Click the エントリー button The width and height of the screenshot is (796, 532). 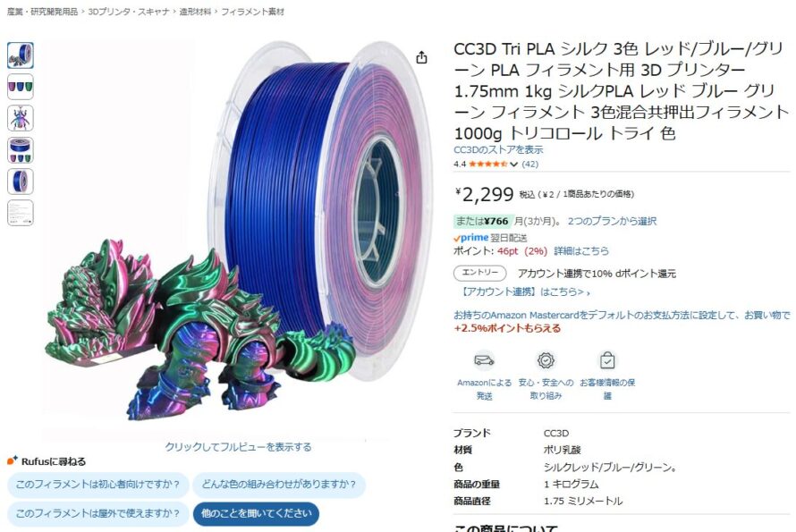click(479, 273)
